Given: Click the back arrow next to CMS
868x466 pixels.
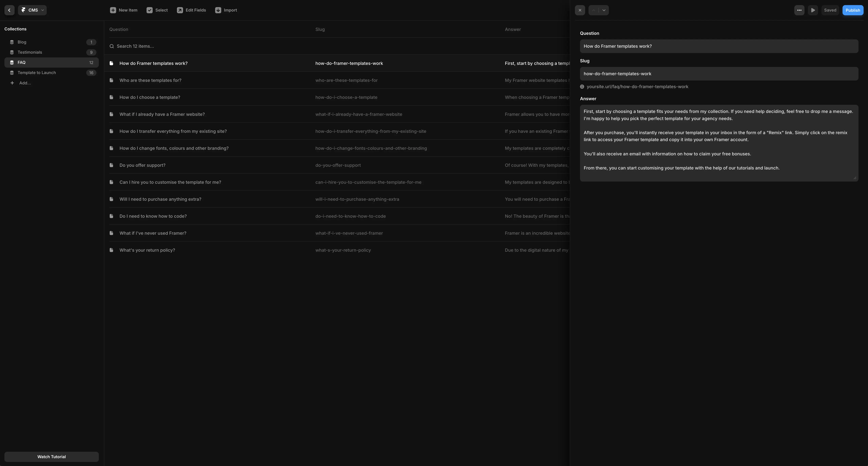Looking at the screenshot, I should [x=9, y=10].
